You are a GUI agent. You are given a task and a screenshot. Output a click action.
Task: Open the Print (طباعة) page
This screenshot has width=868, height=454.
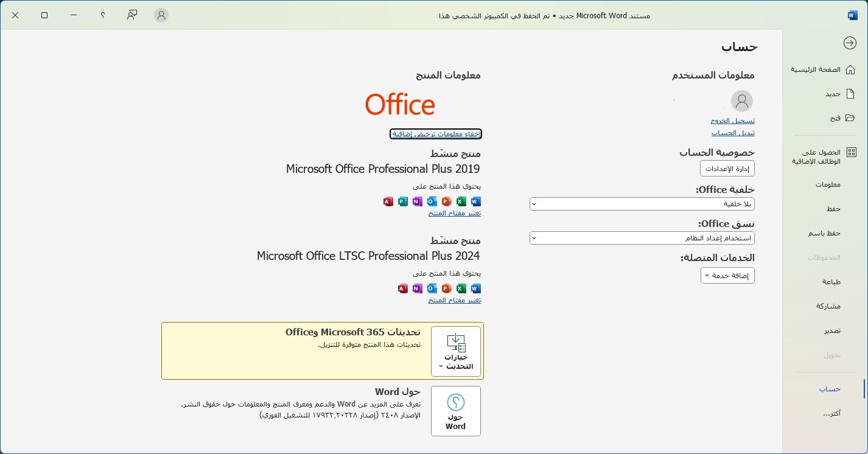point(831,282)
